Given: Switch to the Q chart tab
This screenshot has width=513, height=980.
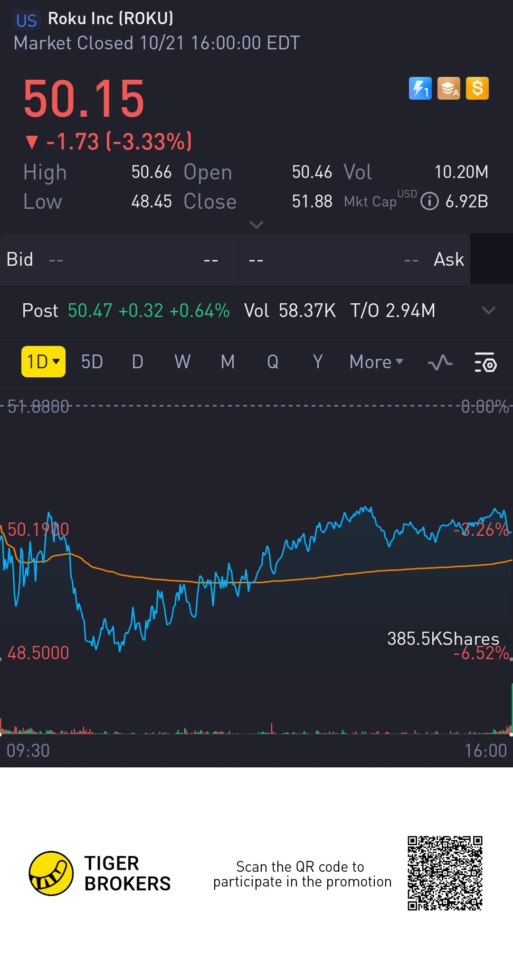Looking at the screenshot, I should tap(273, 362).
